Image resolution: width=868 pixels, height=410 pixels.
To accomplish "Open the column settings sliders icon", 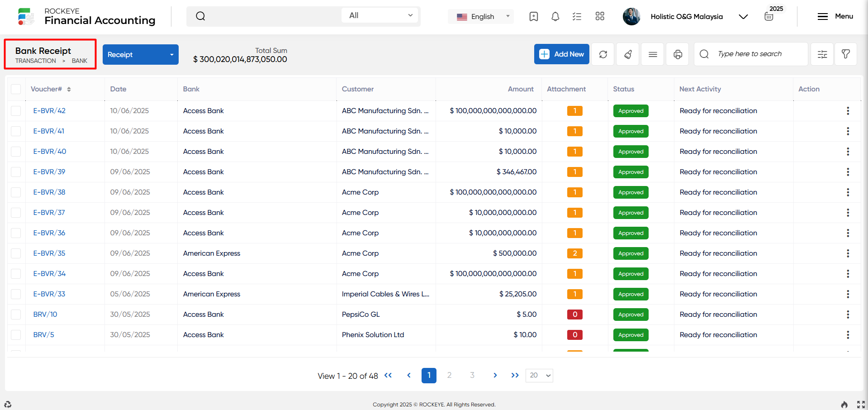I will [822, 54].
